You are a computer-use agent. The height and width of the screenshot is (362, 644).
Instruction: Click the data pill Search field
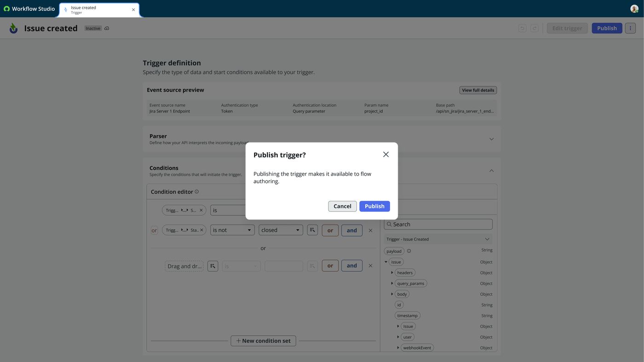438,224
